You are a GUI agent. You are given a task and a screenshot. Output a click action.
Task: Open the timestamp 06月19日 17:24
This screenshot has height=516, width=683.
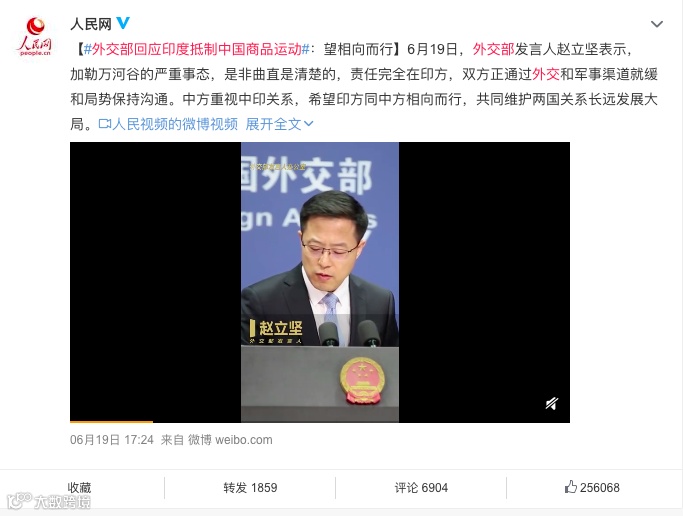click(x=112, y=440)
